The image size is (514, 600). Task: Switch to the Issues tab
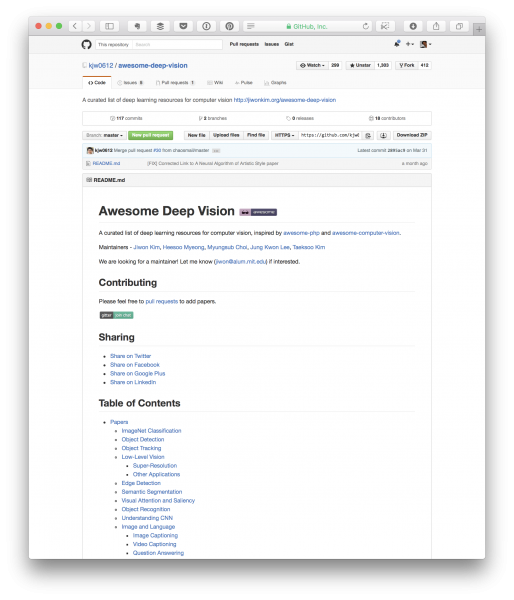[x=130, y=83]
